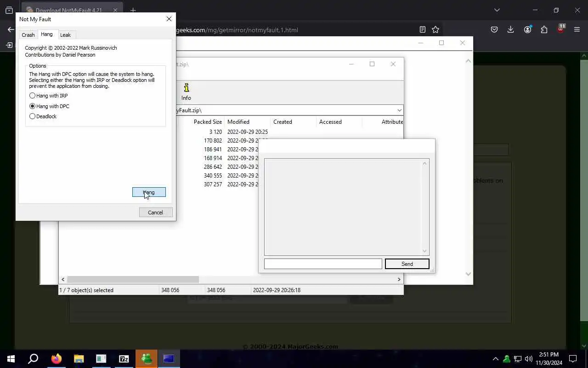The width and height of the screenshot is (588, 368).
Task: Select the Download NotMyFault 4.21 browser tab
Action: (68, 10)
